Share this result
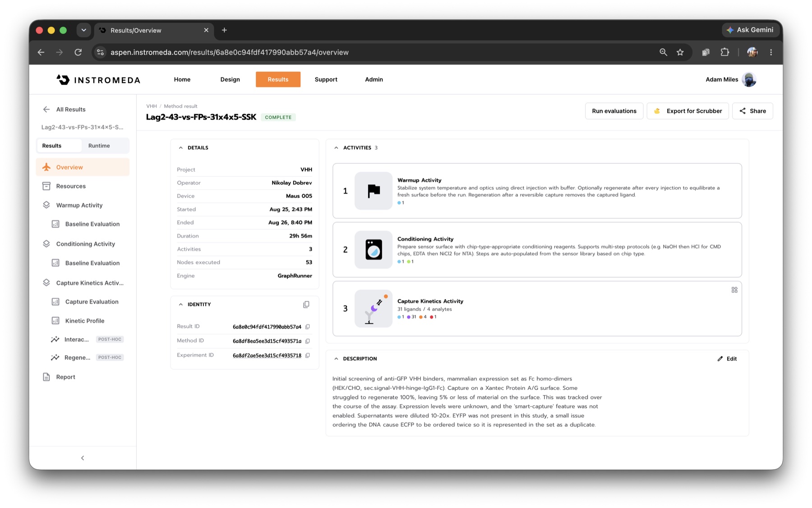The height and width of the screenshot is (508, 812). coord(752,111)
